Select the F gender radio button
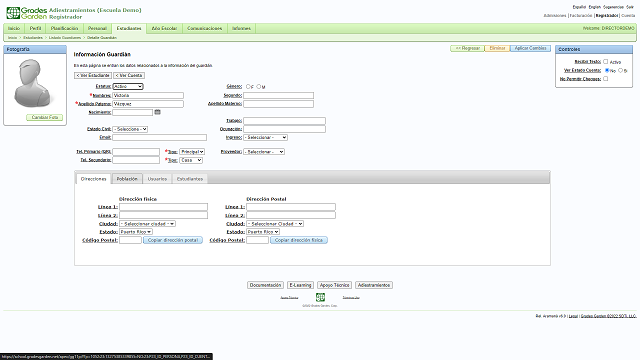Image resolution: width=640 pixels, height=360 pixels. (x=248, y=87)
